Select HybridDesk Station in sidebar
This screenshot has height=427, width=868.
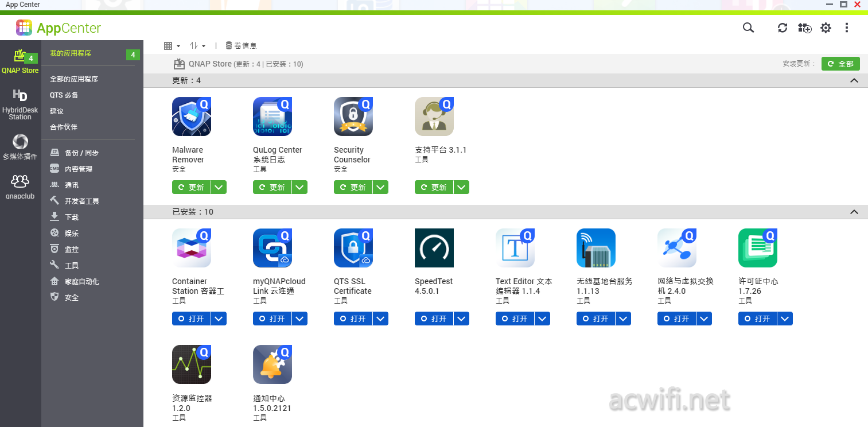[x=20, y=104]
